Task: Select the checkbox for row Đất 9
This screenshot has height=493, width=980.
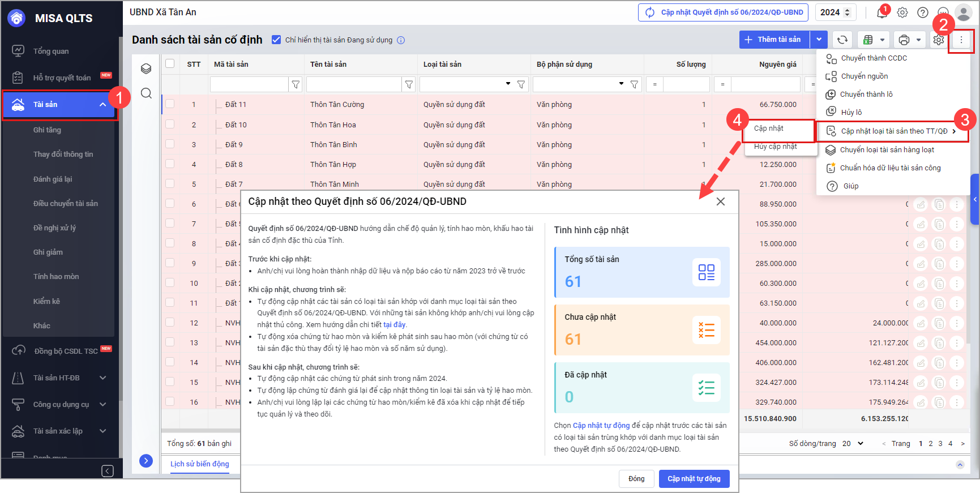Action: (x=170, y=144)
